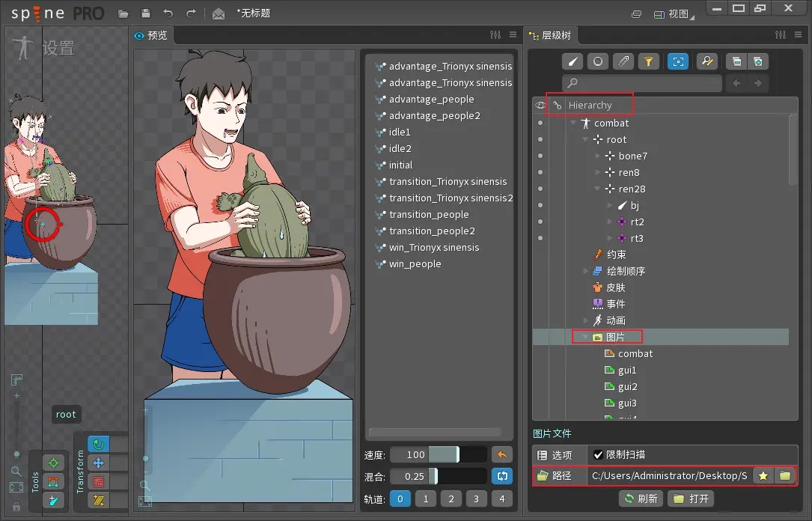The width and height of the screenshot is (812, 521).
Task: Select the Rotate tool in Transform panel
Action: coord(98,444)
